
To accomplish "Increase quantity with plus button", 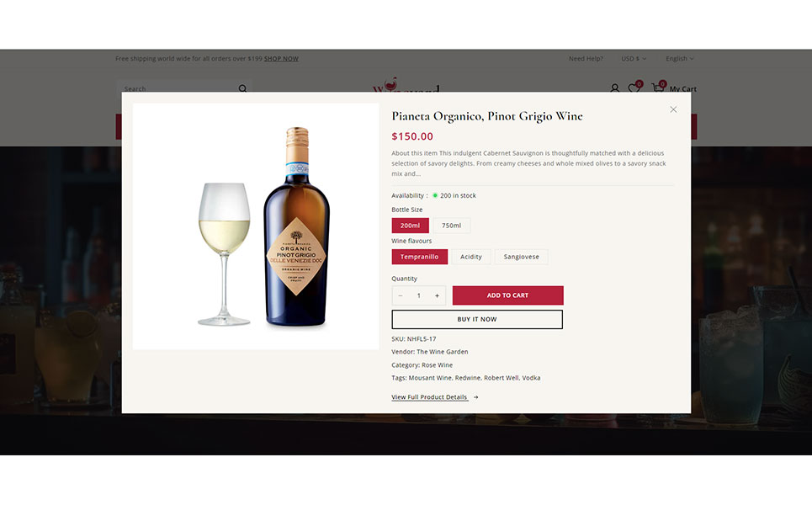I will tap(437, 295).
